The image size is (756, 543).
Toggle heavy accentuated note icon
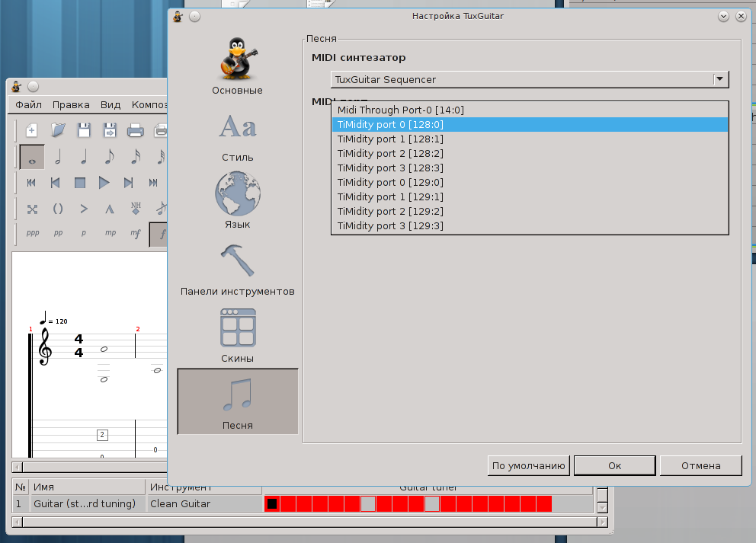pyautogui.click(x=110, y=209)
